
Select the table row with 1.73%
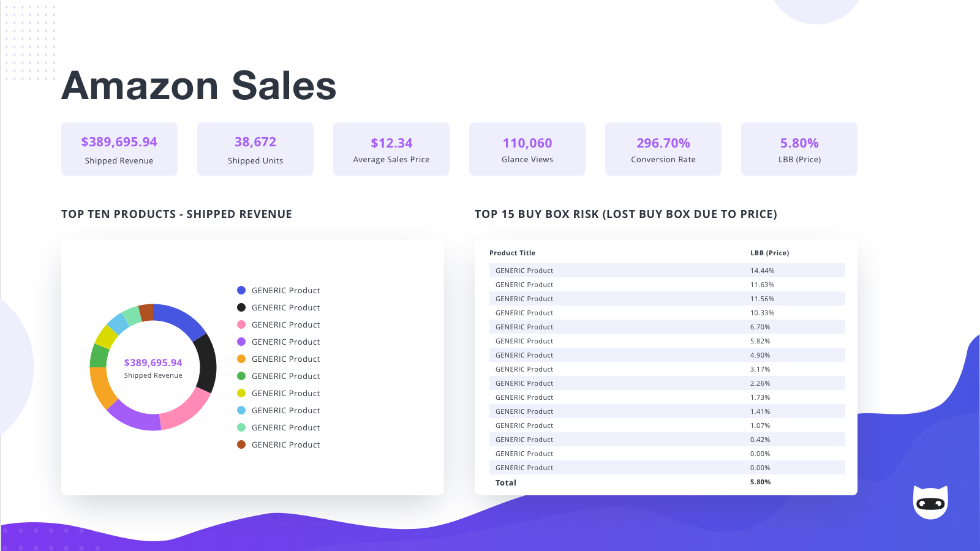point(667,397)
